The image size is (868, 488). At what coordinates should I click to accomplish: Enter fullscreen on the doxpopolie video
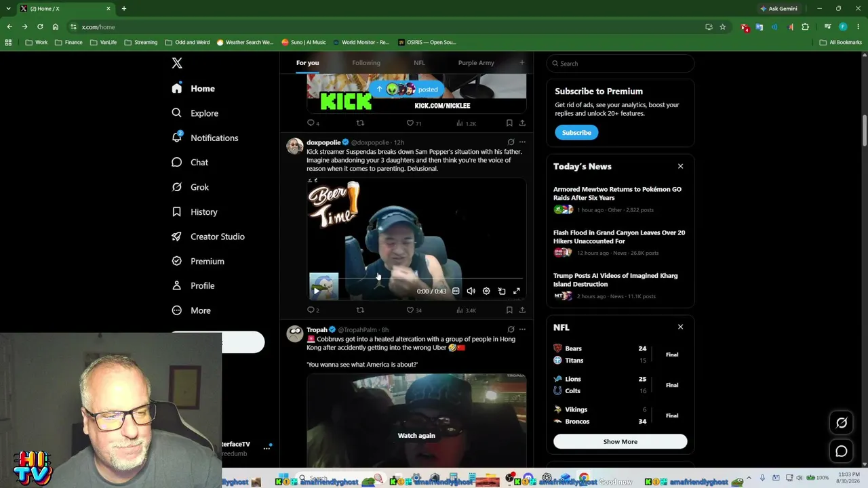pyautogui.click(x=517, y=291)
